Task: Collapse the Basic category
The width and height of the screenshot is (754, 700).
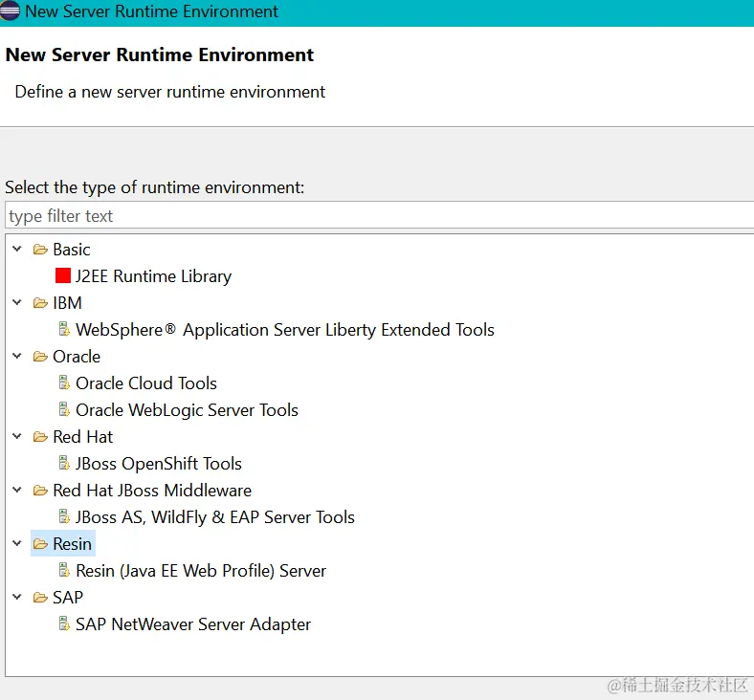Action: tap(17, 249)
